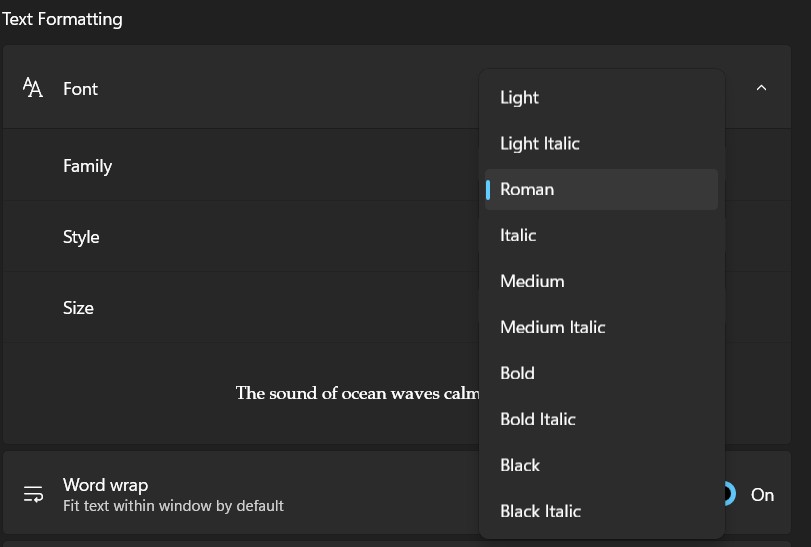This screenshot has width=811, height=547.
Task: Collapse the Font section chevron
Action: [761, 88]
